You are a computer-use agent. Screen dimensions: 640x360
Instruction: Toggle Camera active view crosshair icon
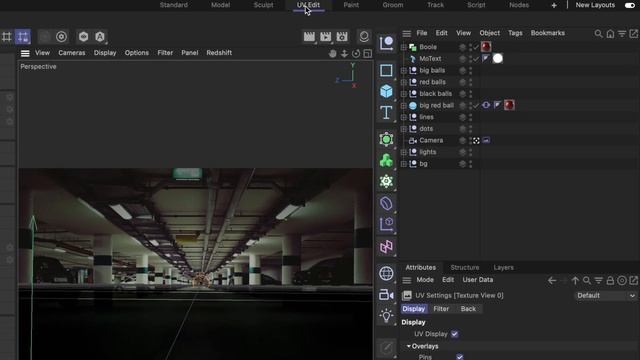point(476,140)
